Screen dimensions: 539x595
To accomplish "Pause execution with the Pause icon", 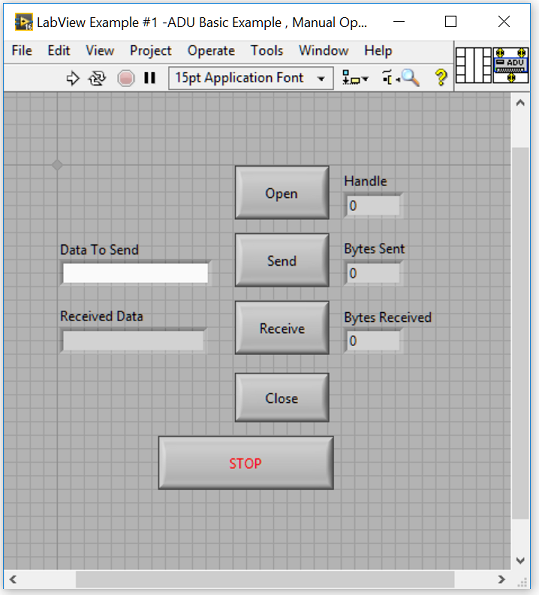I will (150, 78).
